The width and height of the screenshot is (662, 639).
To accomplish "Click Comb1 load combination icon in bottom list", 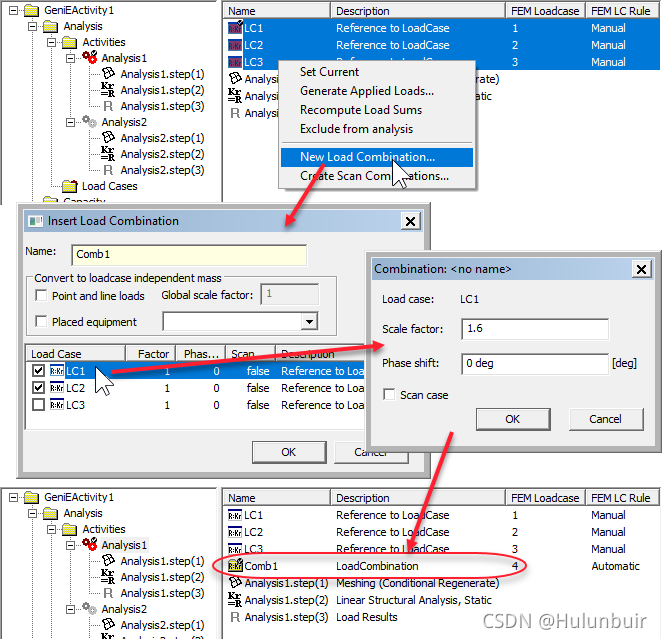I will [x=235, y=564].
